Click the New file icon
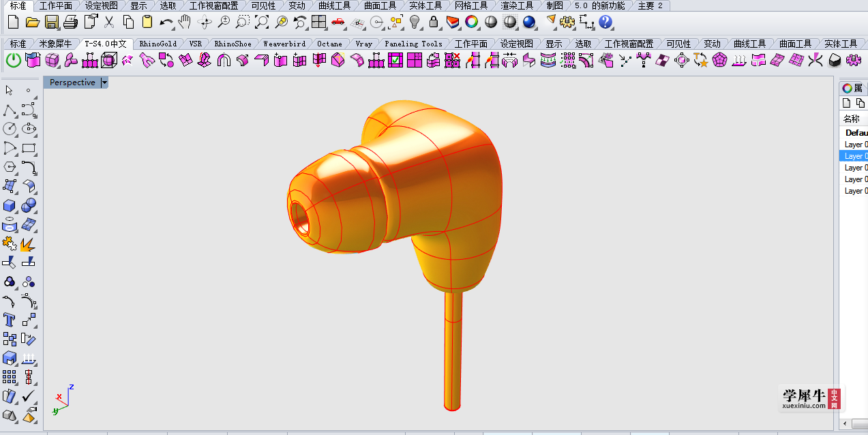Image resolution: width=868 pixels, height=435 pixels. (x=13, y=22)
